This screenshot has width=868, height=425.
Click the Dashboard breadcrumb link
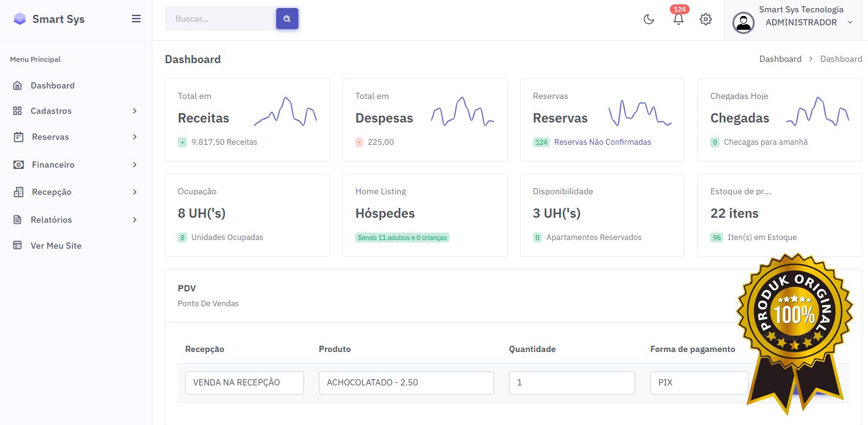780,59
